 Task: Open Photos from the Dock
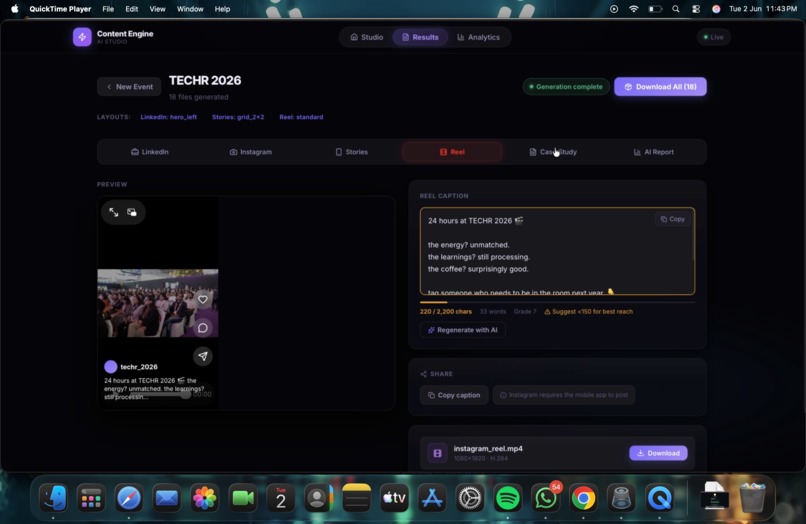pos(205,498)
